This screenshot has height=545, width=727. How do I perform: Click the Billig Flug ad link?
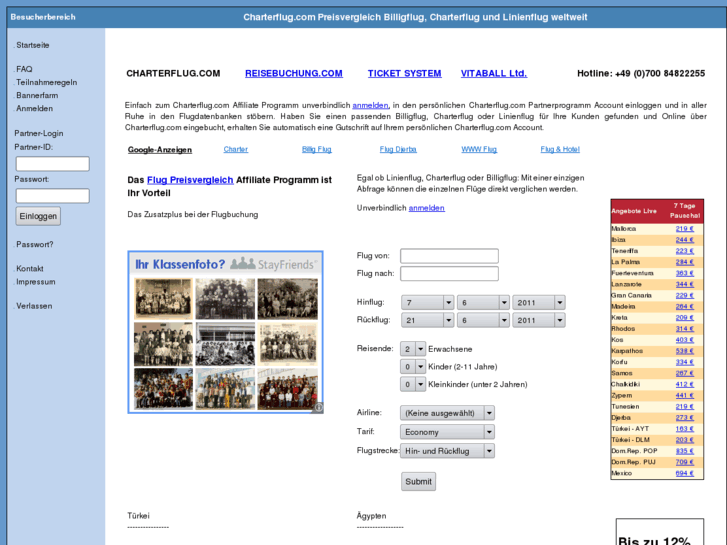click(x=317, y=149)
